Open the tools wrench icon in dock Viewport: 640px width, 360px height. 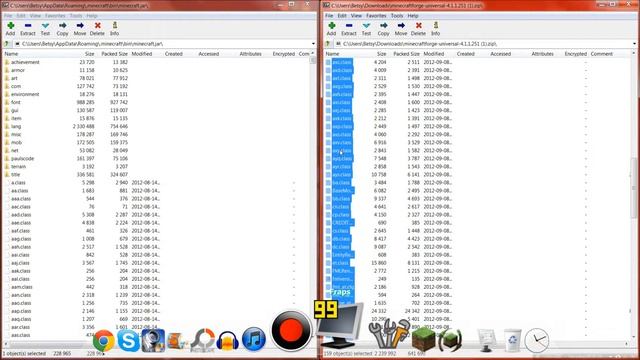point(389,335)
